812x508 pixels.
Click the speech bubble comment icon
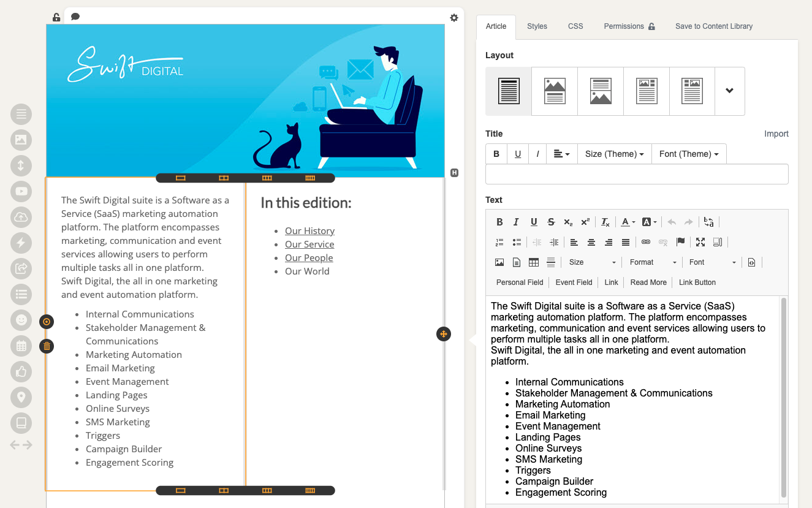75,17
